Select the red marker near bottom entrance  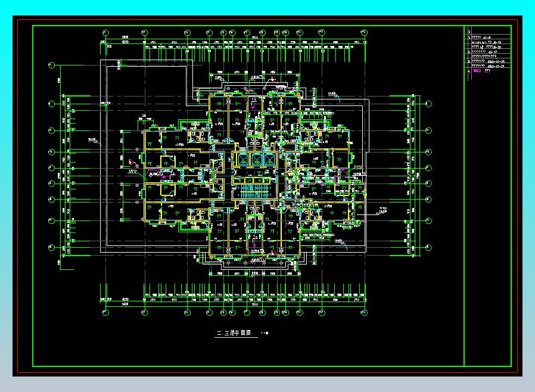tap(273, 253)
